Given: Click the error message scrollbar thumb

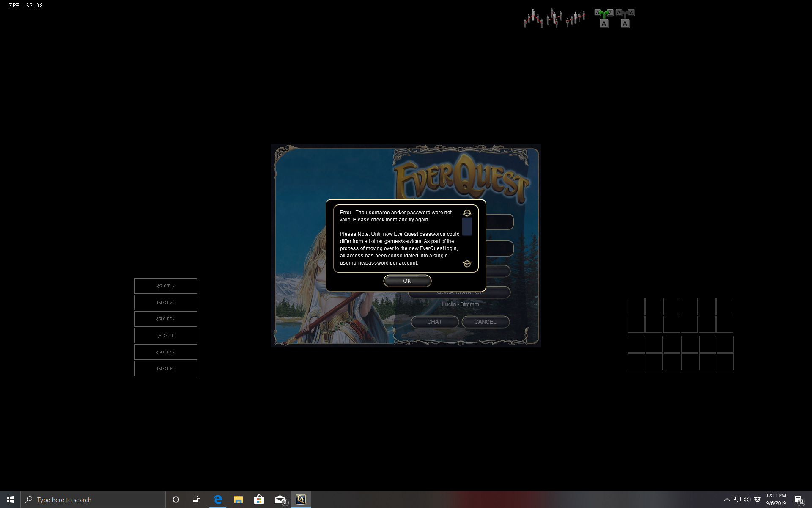Looking at the screenshot, I should 467,226.
